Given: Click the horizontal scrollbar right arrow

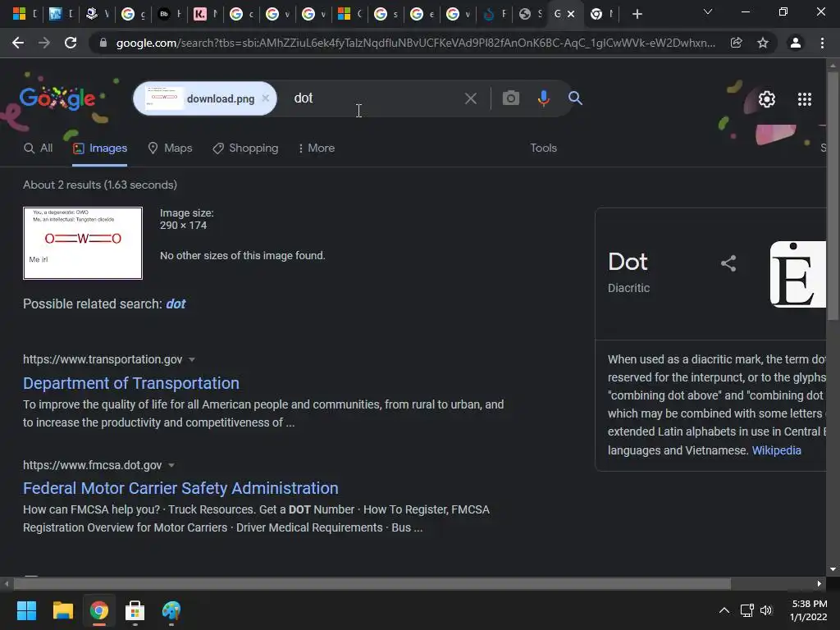Looking at the screenshot, I should click(x=819, y=584).
